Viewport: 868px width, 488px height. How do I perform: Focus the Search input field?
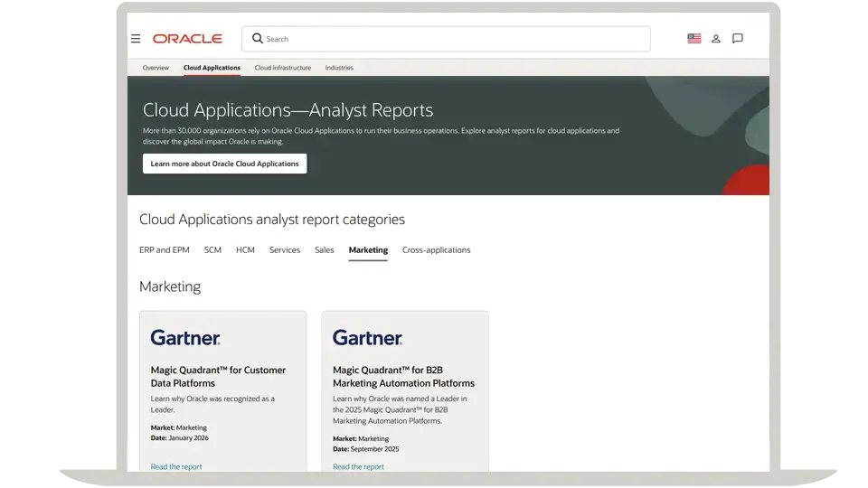[x=446, y=39]
